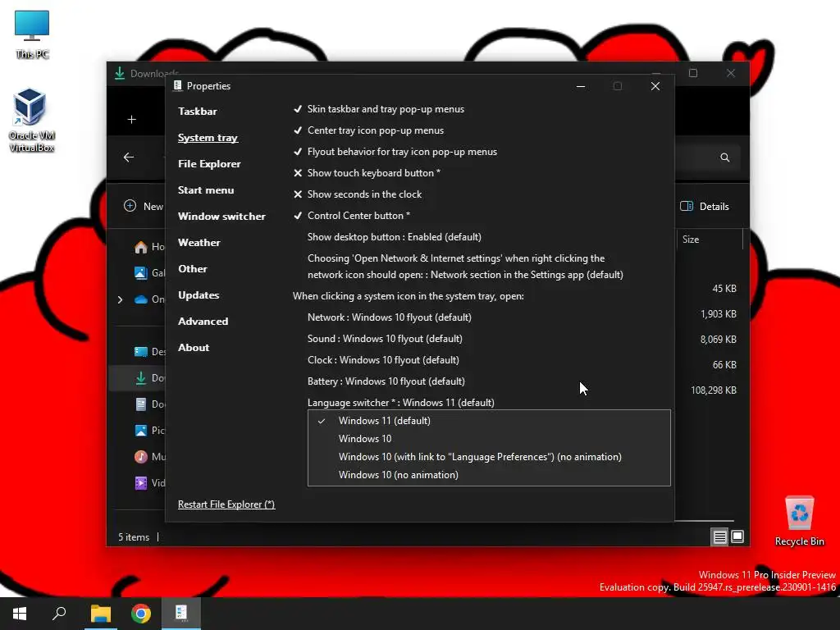Select Downloads folder in sidebar
The width and height of the screenshot is (840, 630).
[x=148, y=377]
